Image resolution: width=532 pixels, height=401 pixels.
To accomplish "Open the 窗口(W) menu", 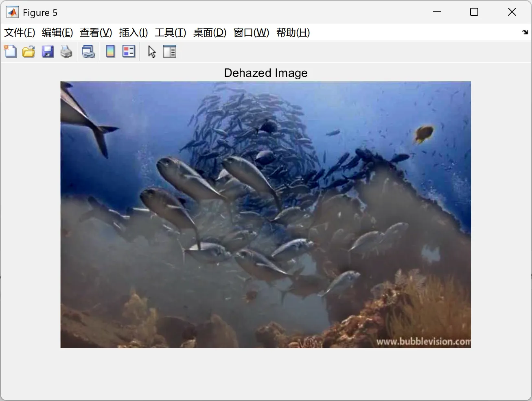I will pos(251,33).
